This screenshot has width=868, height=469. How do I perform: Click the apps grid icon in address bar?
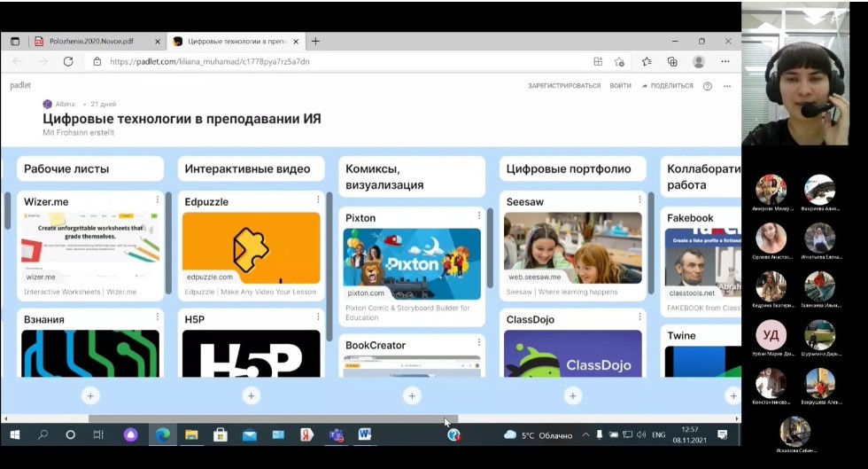coord(598,61)
